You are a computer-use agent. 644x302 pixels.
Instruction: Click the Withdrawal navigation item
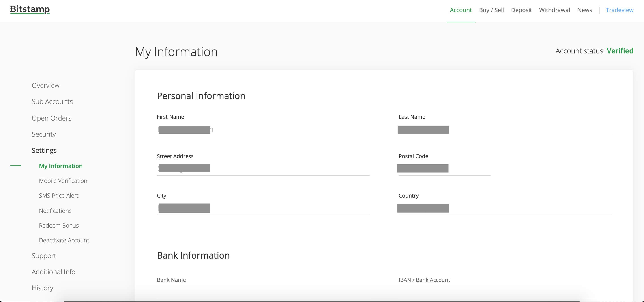point(554,10)
